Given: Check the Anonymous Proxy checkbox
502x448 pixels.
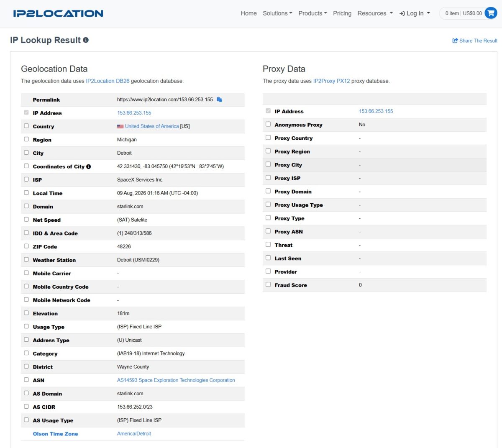Looking at the screenshot, I should 268,124.
